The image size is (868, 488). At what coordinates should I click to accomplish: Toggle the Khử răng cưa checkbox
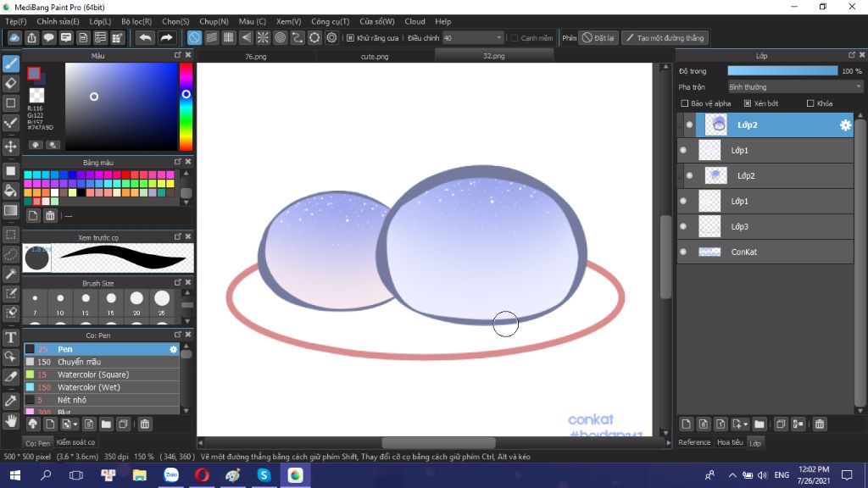[x=350, y=38]
